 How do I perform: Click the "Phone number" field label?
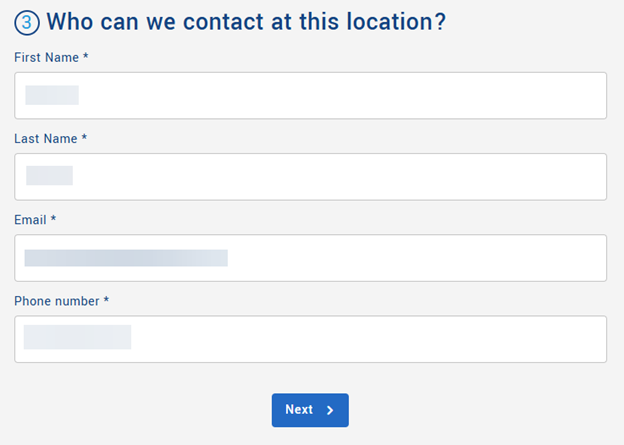click(56, 301)
